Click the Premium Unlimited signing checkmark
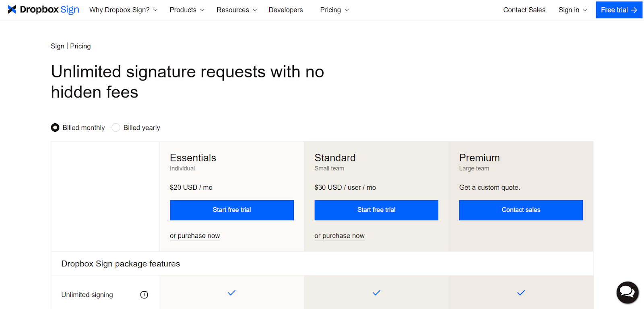The width and height of the screenshot is (644, 309). (x=521, y=293)
